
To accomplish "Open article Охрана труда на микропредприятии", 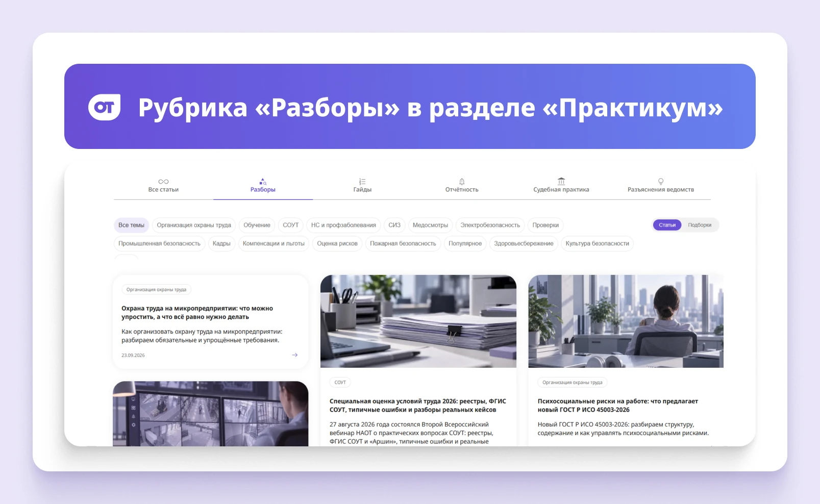I will [197, 313].
